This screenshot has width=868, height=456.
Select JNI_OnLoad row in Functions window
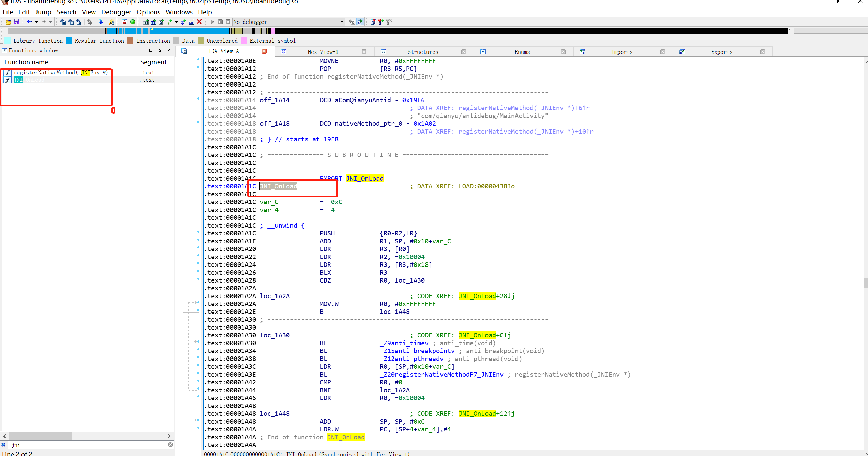point(87,80)
